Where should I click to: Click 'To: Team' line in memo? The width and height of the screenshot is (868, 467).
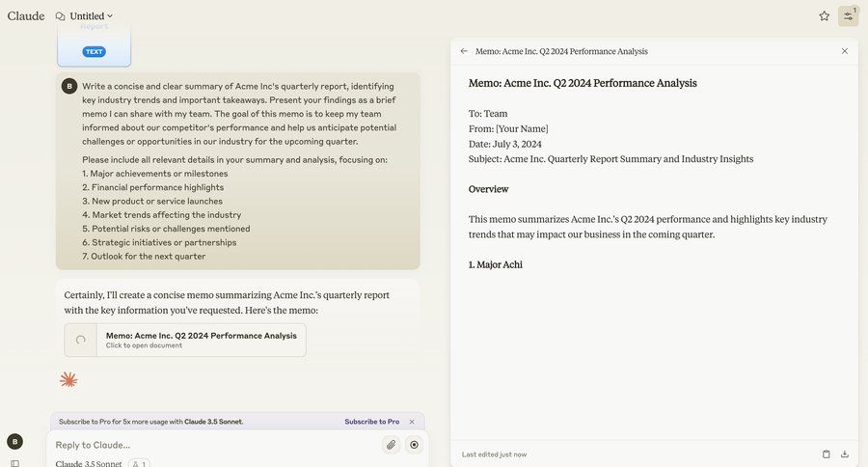click(488, 114)
